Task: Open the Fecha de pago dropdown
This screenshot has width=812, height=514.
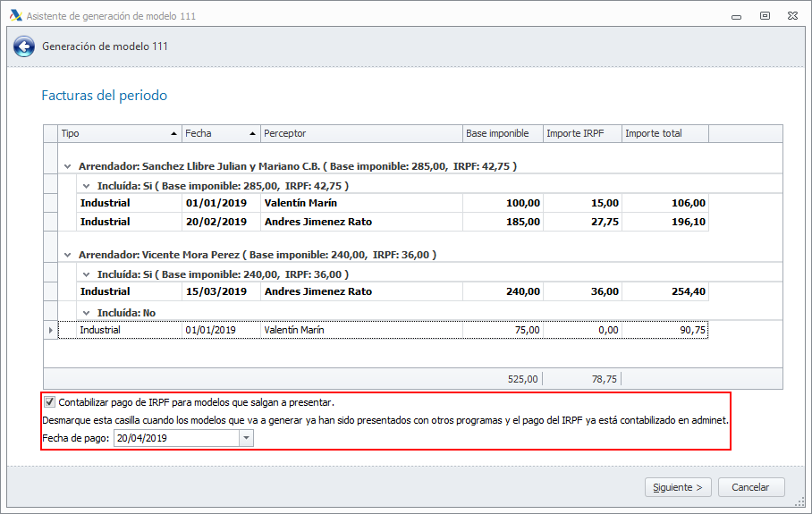Action: (246, 438)
